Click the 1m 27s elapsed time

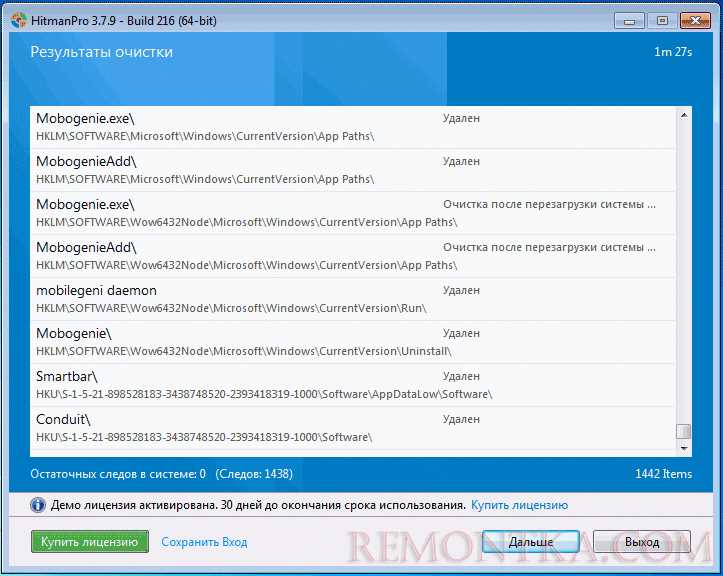tap(673, 52)
